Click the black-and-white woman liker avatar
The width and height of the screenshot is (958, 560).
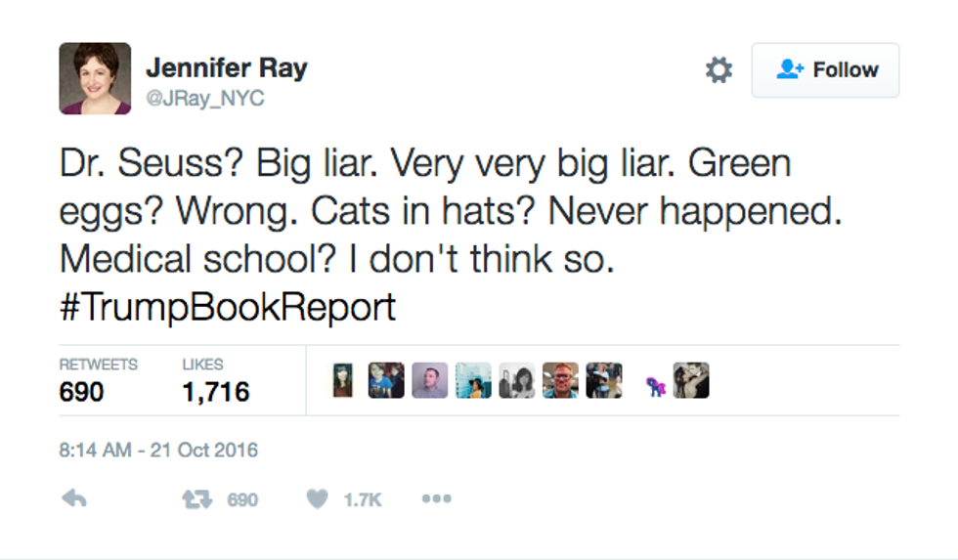pos(516,380)
